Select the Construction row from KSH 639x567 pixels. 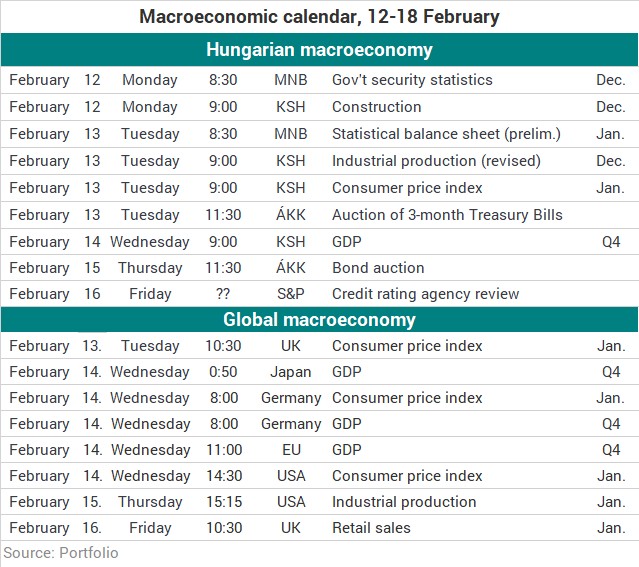320,107
